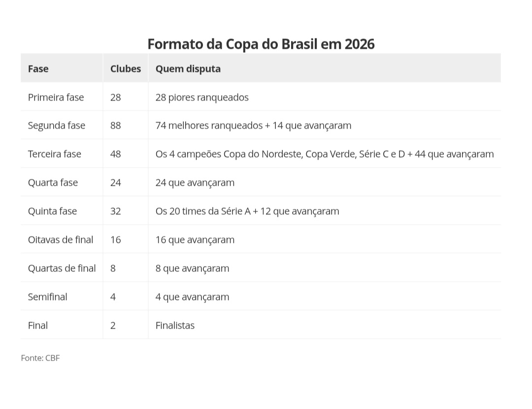The image size is (532, 409).
Task: Click the '24 que avançaram' cell
Action: click(x=195, y=182)
